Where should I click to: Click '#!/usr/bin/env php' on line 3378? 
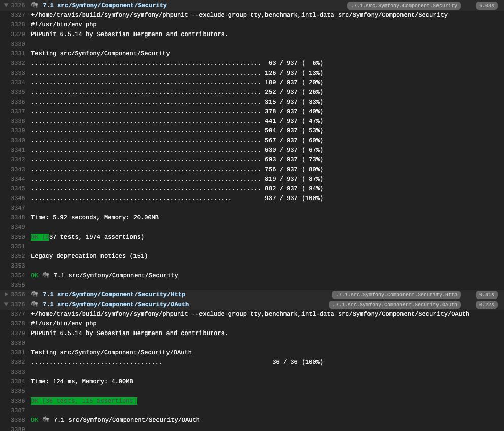pyautogui.click(x=63, y=323)
